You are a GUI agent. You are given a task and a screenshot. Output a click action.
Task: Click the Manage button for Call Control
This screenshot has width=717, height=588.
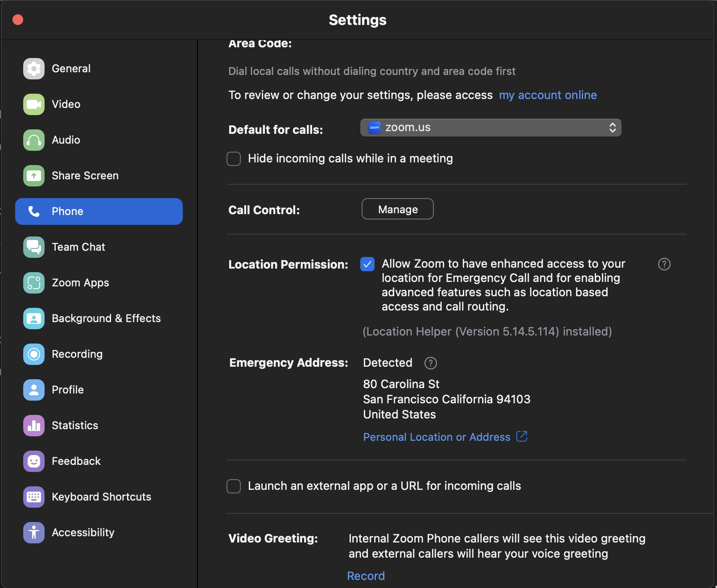pyautogui.click(x=398, y=209)
